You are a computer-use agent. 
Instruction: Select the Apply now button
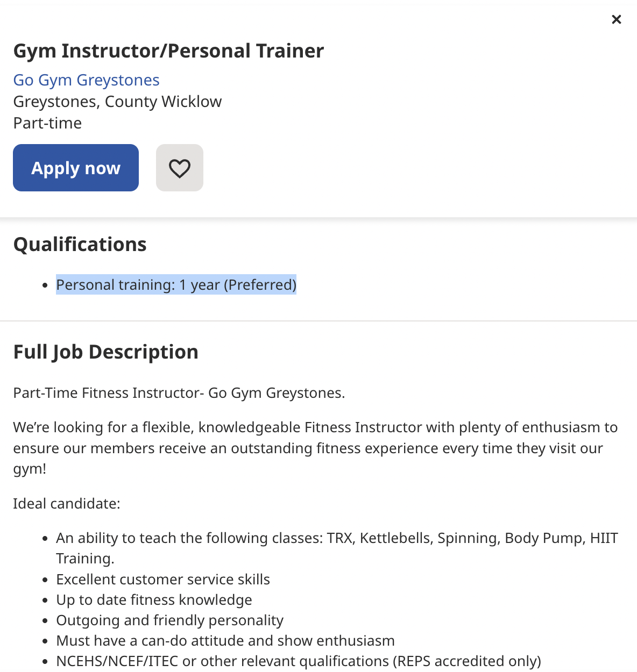[x=75, y=168]
